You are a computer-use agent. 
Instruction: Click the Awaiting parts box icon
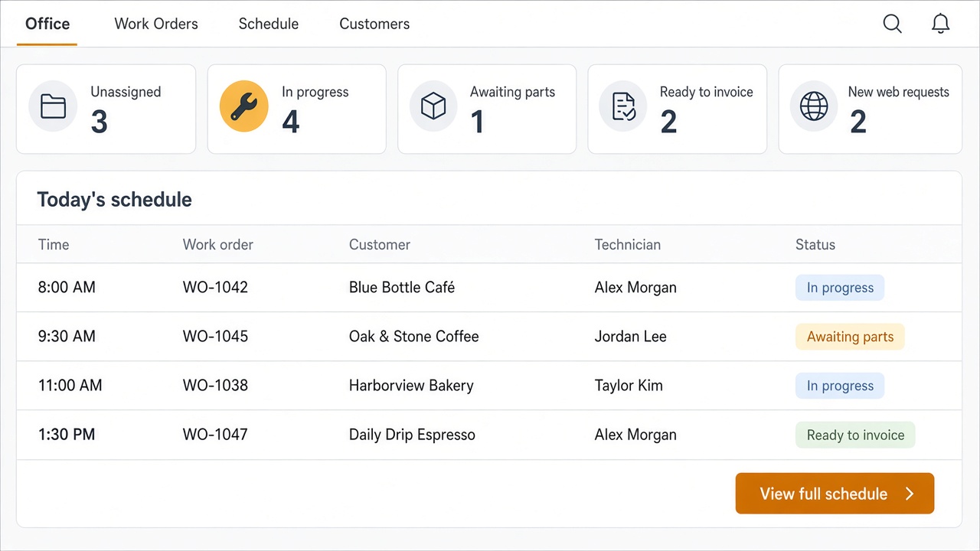[433, 106]
